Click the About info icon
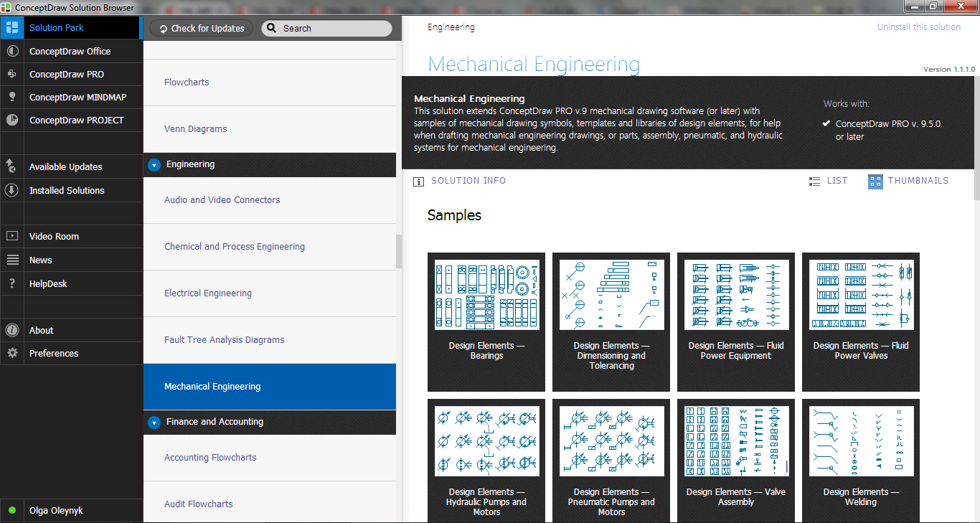Image resolution: width=980 pixels, height=523 pixels. 12,330
